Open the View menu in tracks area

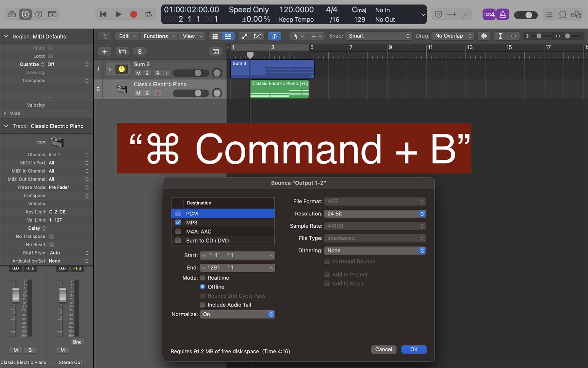192,36
